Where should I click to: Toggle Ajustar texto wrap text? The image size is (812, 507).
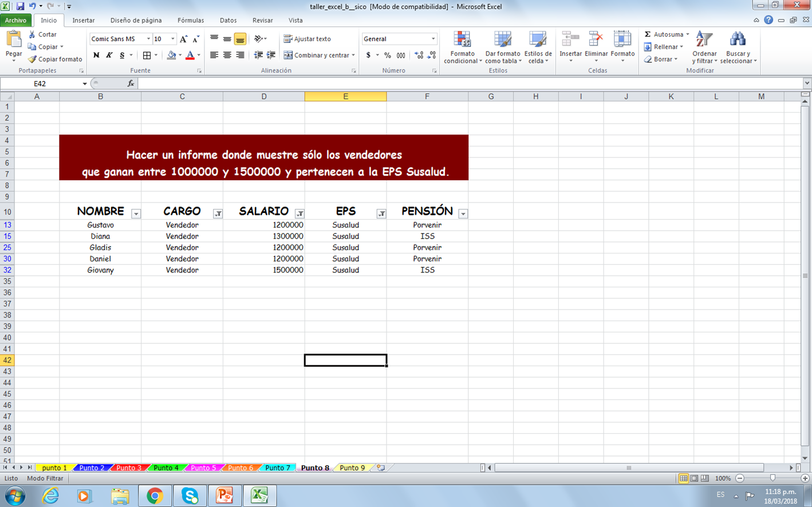pos(308,39)
